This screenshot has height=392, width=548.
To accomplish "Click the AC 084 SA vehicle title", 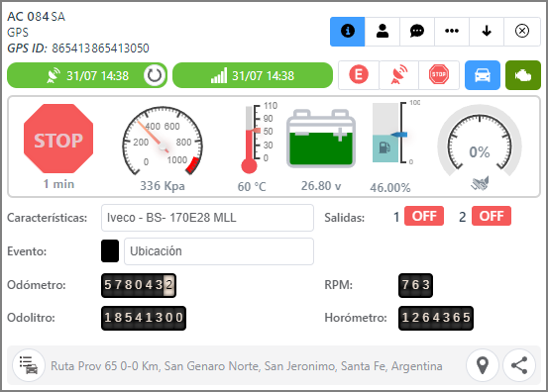I will click(36, 17).
